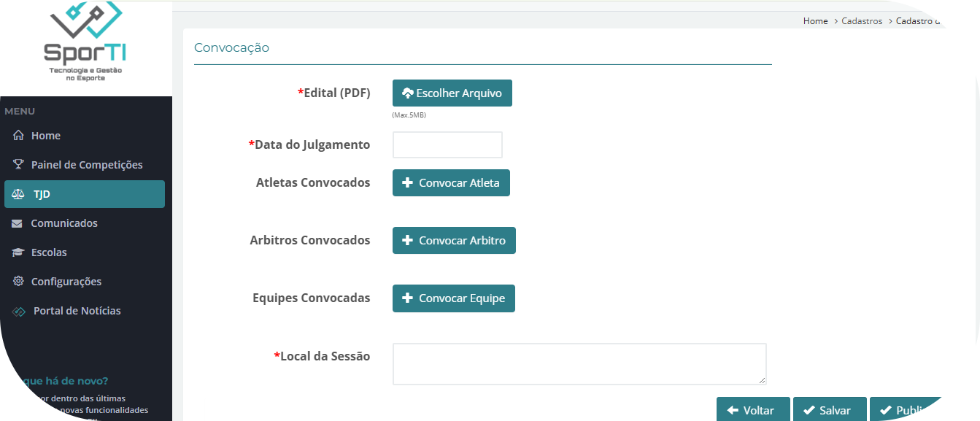The image size is (980, 421).
Task: Select Comunicados in the side menu
Action: [x=63, y=223]
